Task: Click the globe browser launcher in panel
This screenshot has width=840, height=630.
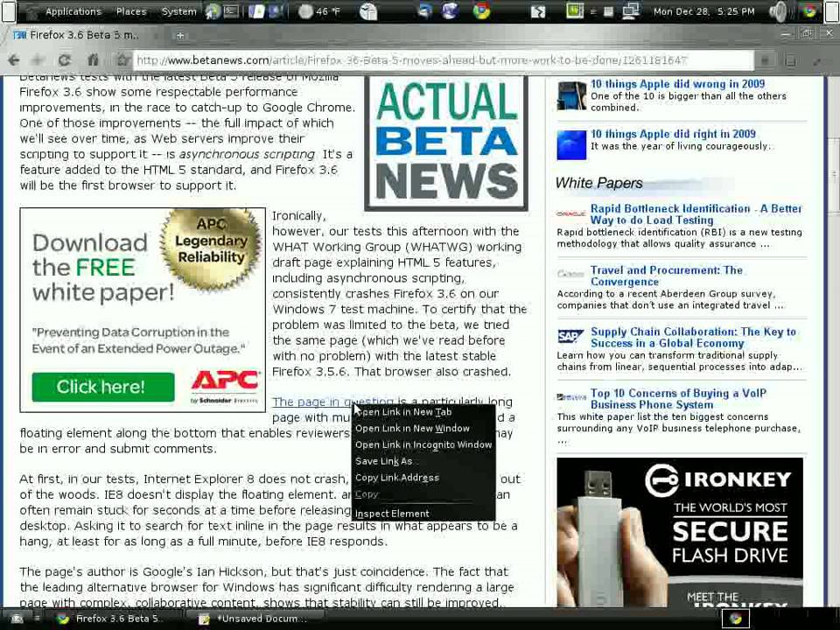Action: [x=450, y=11]
